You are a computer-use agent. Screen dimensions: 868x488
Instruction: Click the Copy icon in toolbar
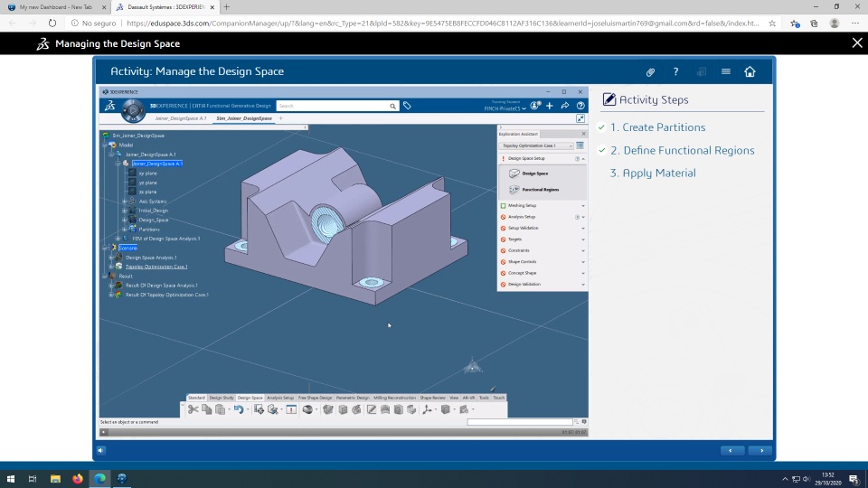point(206,409)
